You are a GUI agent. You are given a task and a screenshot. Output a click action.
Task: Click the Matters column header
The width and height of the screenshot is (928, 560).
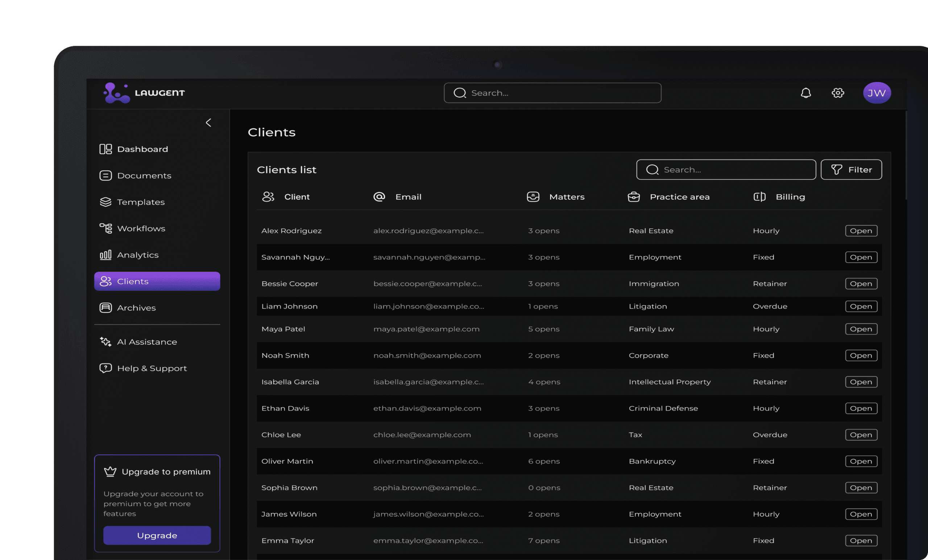pyautogui.click(x=567, y=197)
